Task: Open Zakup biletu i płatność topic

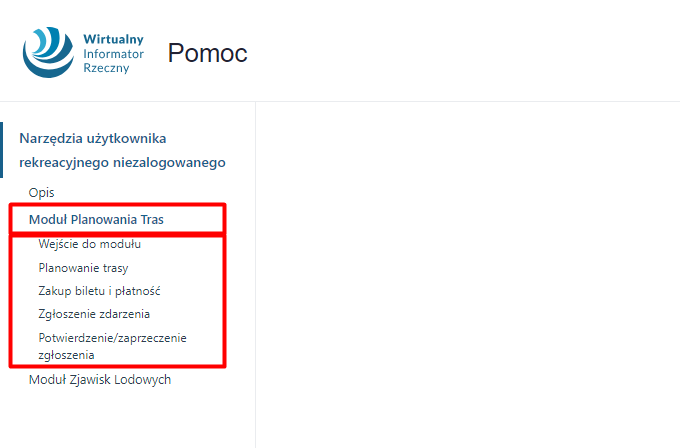Action: click(x=99, y=291)
